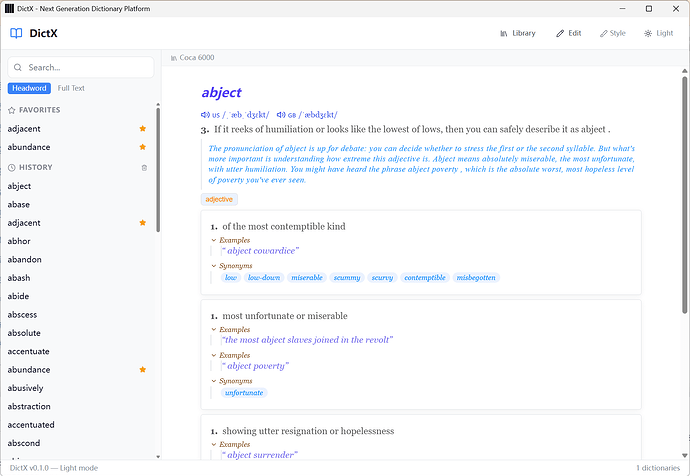Collapse Synonyms containing unfortunate

coord(232,381)
